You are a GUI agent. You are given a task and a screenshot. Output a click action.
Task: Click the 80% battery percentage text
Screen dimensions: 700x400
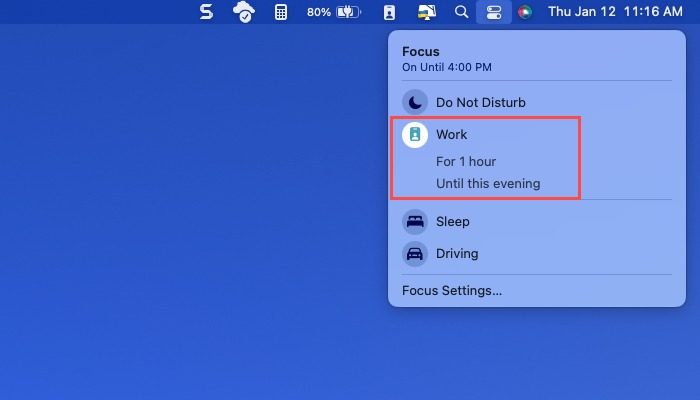pos(319,12)
